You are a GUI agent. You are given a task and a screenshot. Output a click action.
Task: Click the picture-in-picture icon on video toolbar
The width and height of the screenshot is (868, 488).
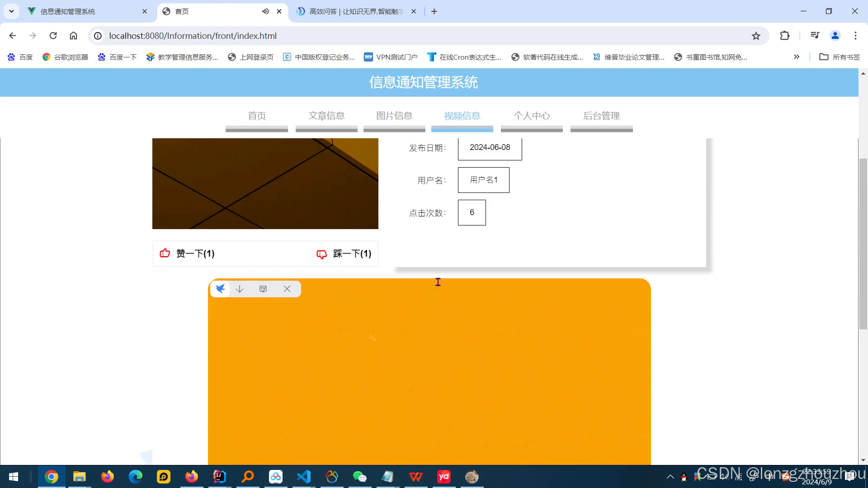263,289
